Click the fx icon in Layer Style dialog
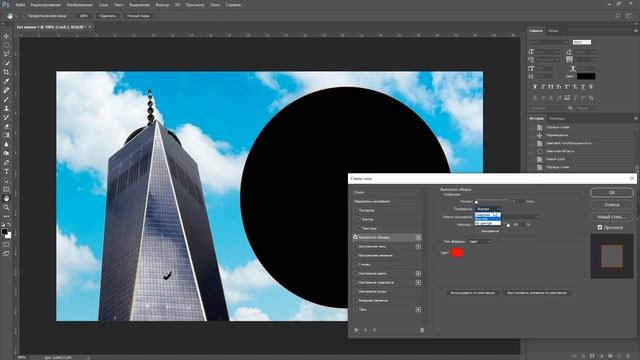Screen dimensions: 640x360 pyautogui.click(x=356, y=330)
